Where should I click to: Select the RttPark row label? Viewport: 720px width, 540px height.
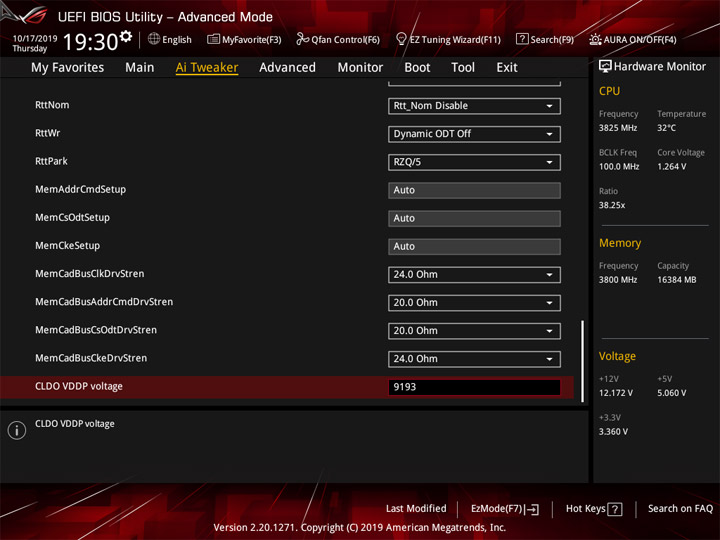51,161
